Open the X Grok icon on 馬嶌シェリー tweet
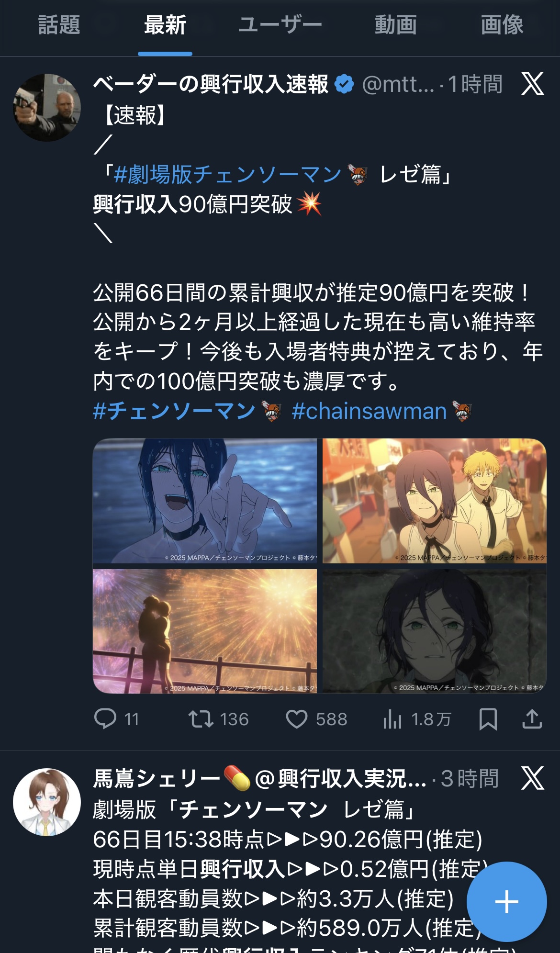 pyautogui.click(x=533, y=778)
